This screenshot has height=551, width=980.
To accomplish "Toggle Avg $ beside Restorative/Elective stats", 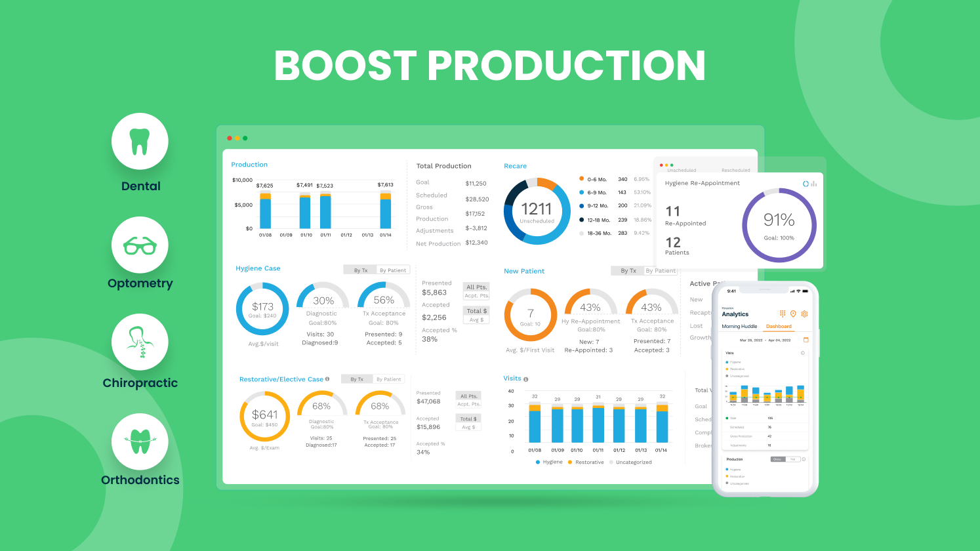I will [469, 427].
